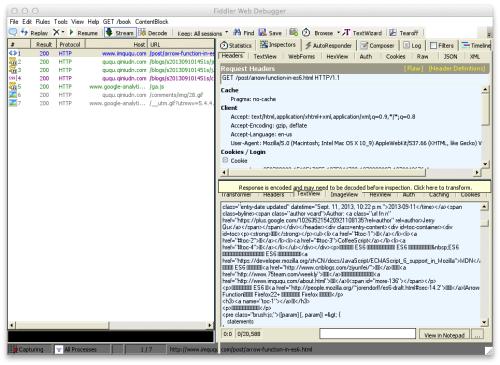Switch to the Statistics tab
Viewport: 500px width, 365px height.
[236, 45]
